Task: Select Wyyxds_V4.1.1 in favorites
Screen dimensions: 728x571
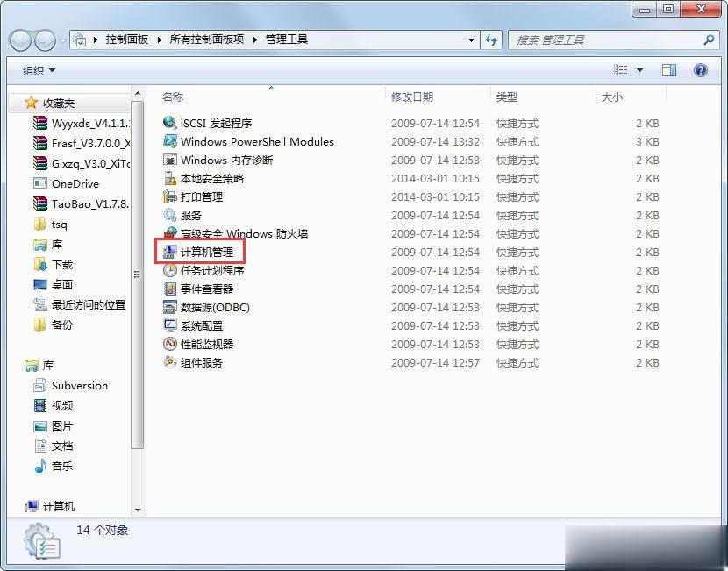Action: pos(82,123)
